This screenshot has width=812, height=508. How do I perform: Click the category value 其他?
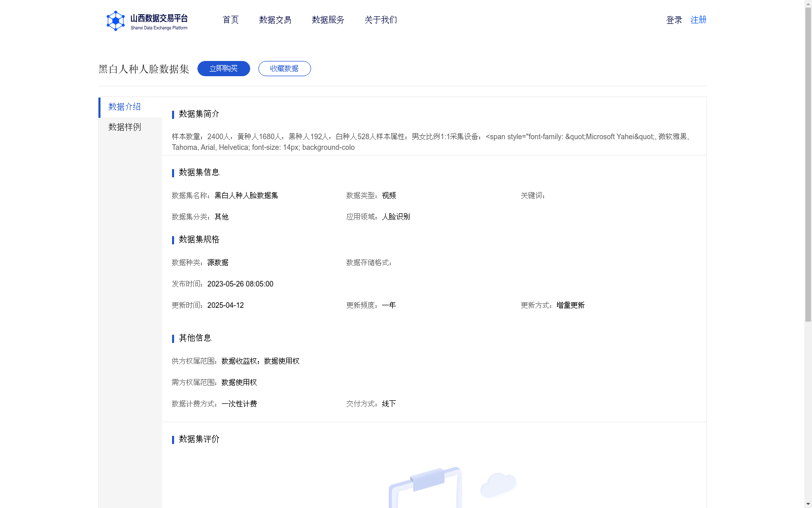(221, 217)
